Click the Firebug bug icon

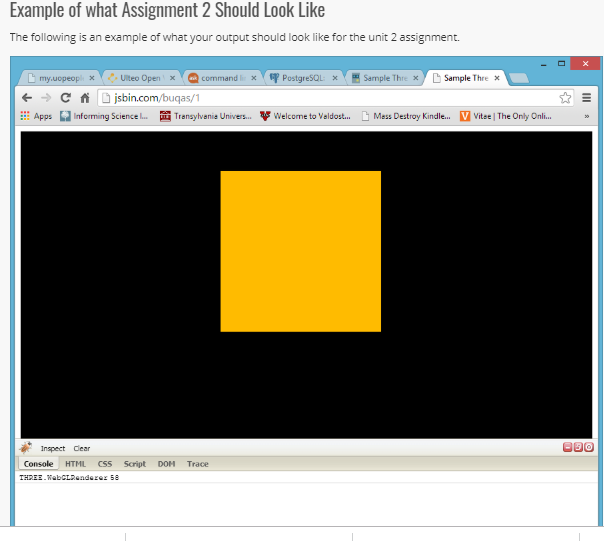click(x=26, y=448)
